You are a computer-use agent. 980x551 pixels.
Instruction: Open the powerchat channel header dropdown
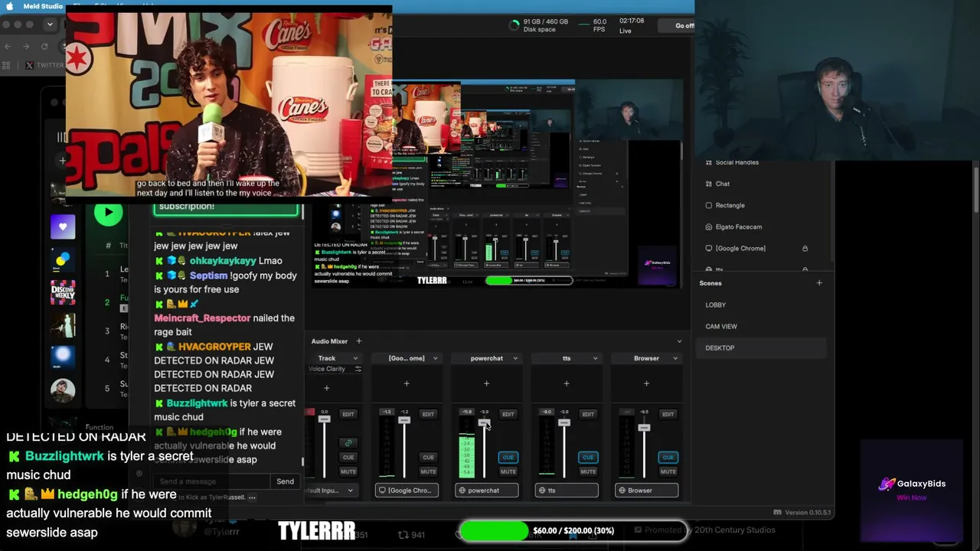click(x=515, y=358)
